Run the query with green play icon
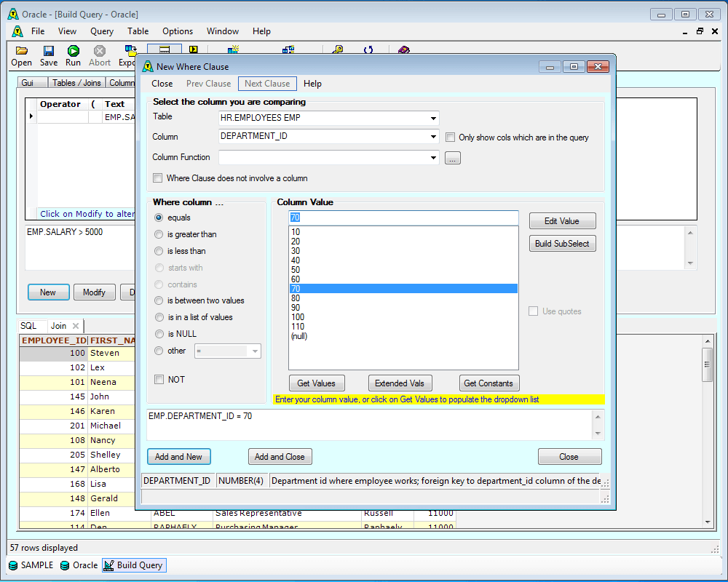This screenshot has width=728, height=582. coord(74,51)
